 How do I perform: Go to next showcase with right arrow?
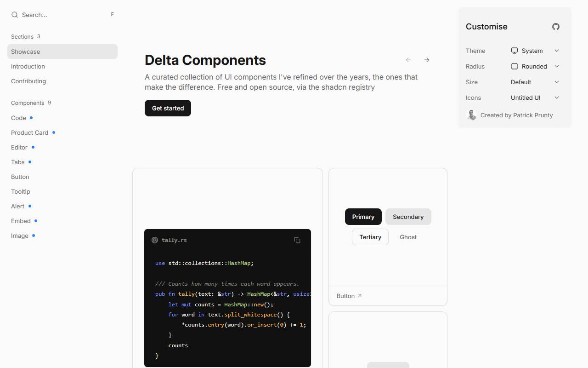click(427, 60)
